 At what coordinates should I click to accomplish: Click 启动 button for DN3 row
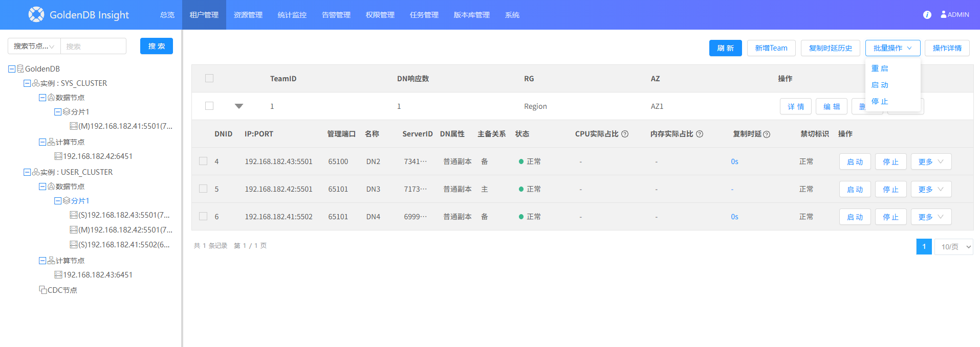pyautogui.click(x=855, y=189)
